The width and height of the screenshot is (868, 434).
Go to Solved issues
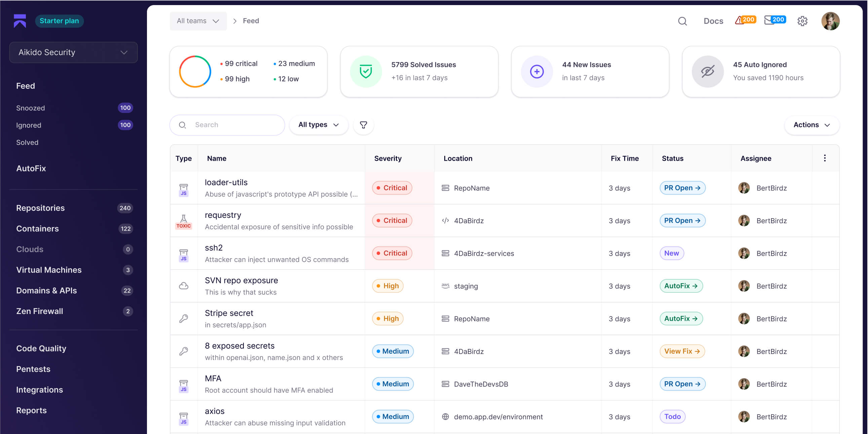(x=27, y=142)
